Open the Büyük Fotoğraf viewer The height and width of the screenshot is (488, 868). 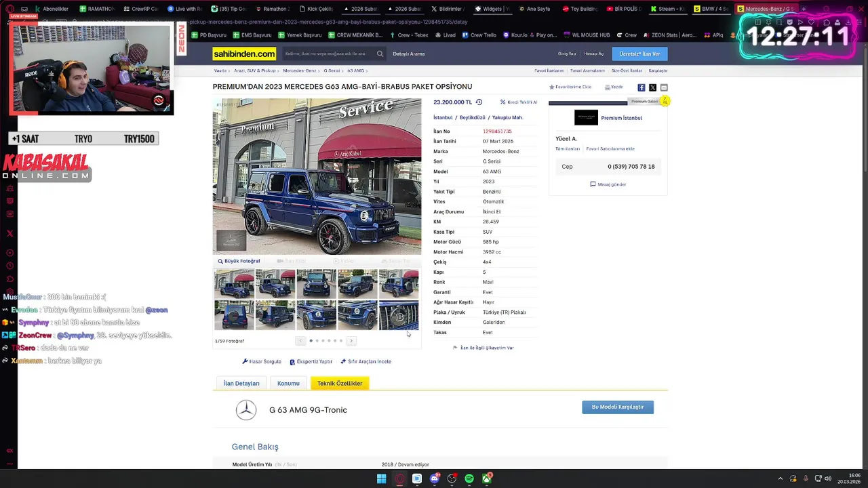tap(239, 261)
